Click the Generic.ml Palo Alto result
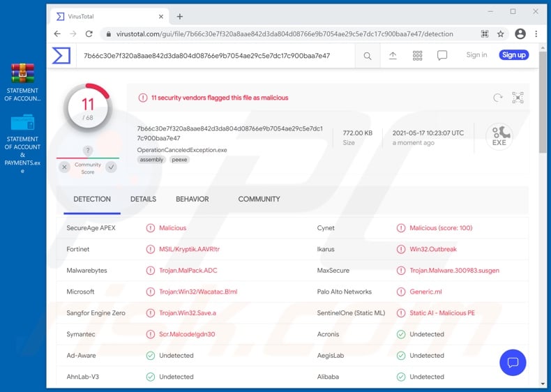 [425, 292]
